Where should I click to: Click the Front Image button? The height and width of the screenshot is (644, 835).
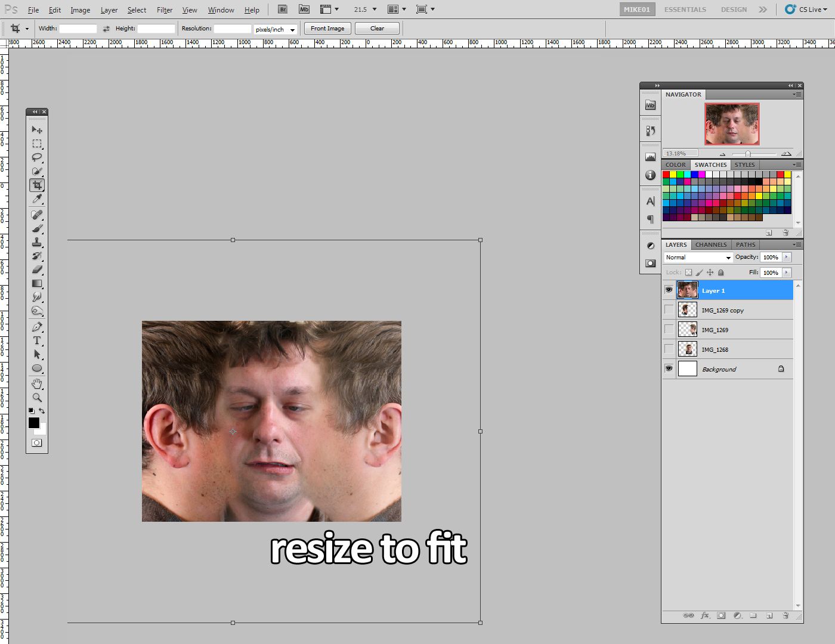(x=327, y=29)
